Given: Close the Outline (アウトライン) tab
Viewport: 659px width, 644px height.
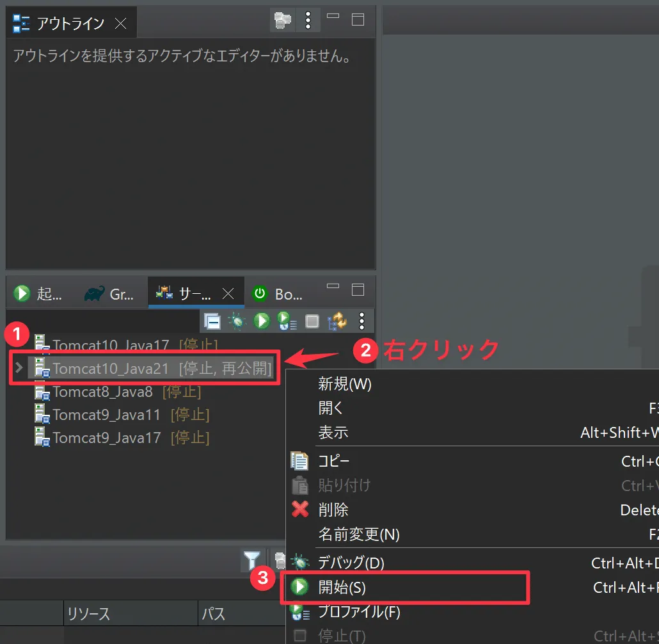Looking at the screenshot, I should tap(121, 23).
